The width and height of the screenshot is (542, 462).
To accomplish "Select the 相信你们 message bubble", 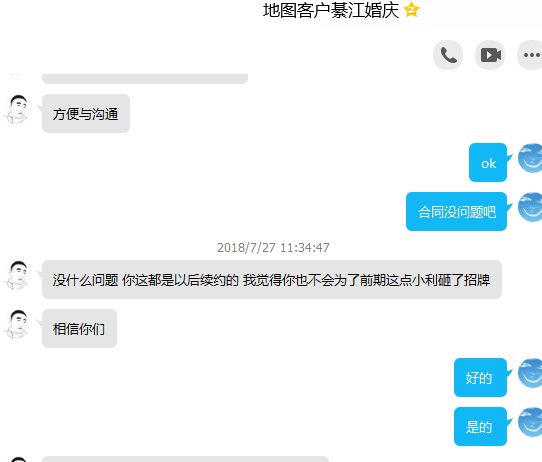I will click(x=80, y=329).
